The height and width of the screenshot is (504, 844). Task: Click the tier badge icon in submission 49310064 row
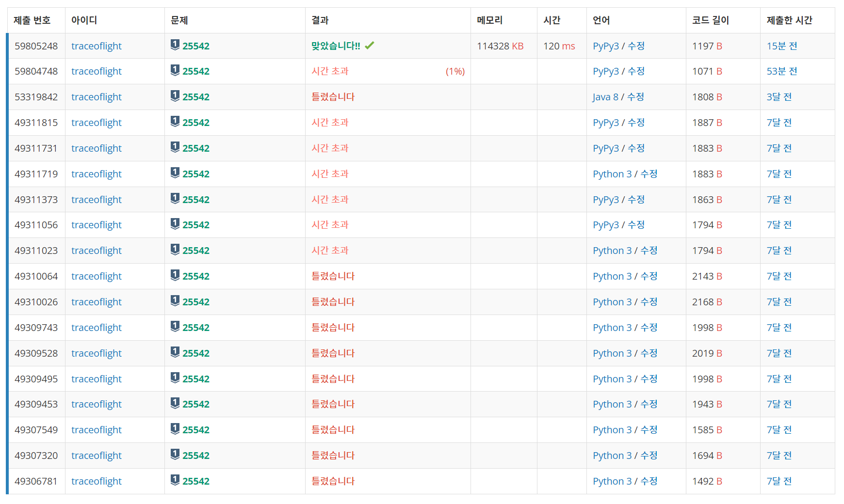click(175, 275)
